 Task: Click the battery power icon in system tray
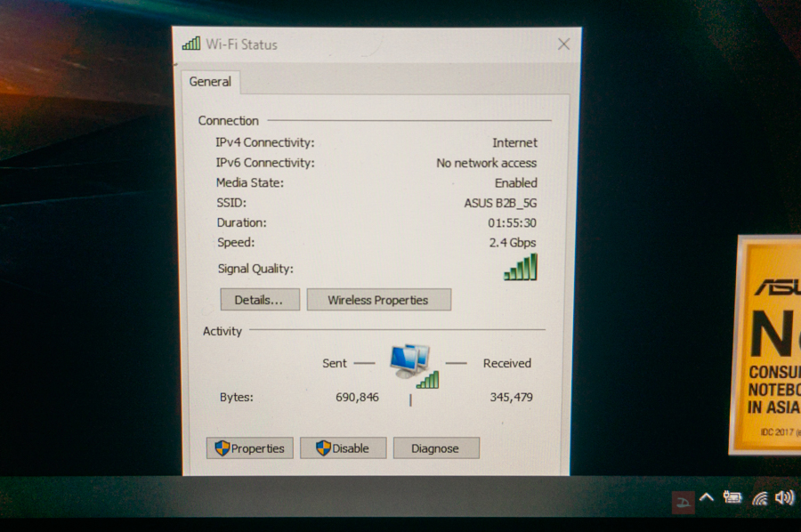(732, 498)
